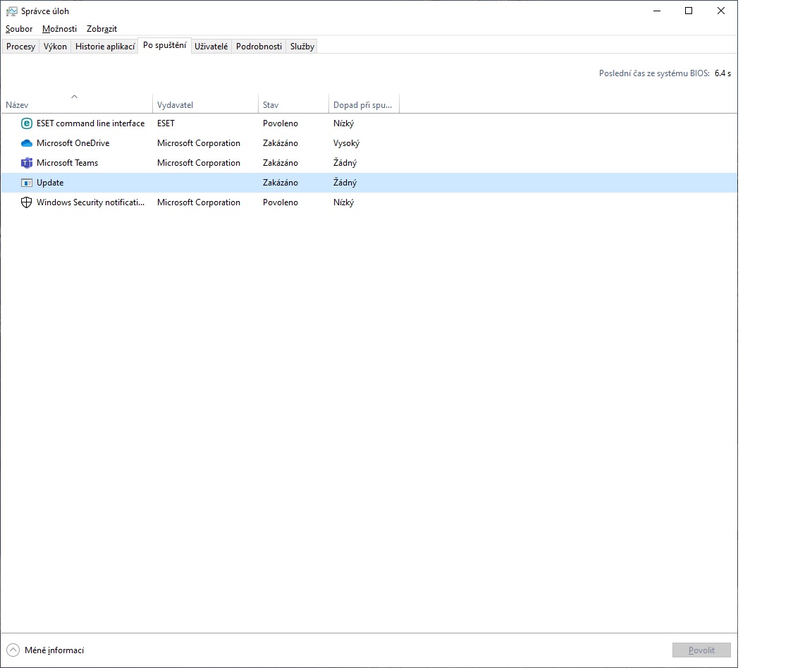This screenshot has width=812, height=668.
Task: Click Povoleno status of Windows Security row
Action: click(x=280, y=202)
